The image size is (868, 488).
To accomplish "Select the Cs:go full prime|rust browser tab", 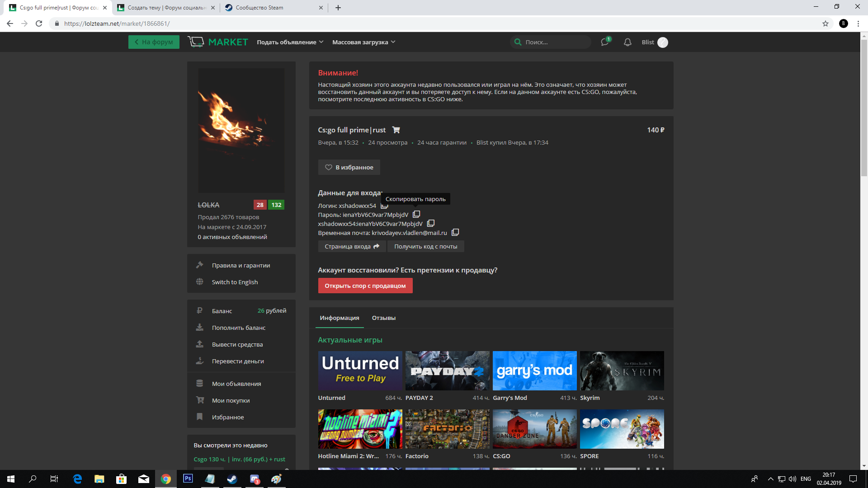I will tap(57, 8).
